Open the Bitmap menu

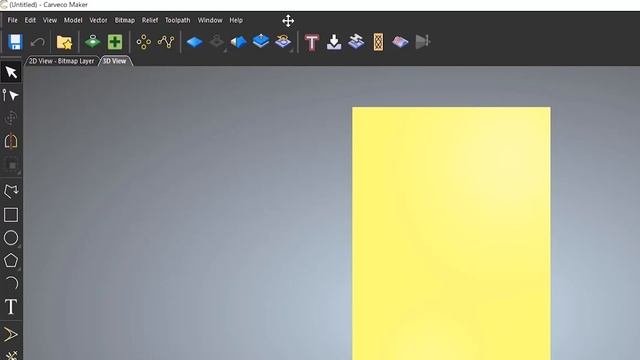click(x=124, y=20)
